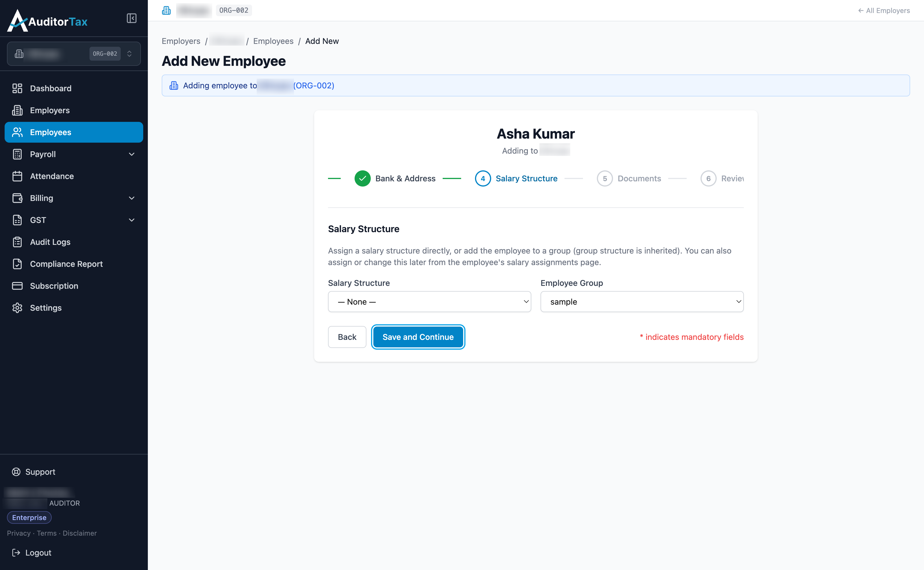Jump to step 6 Review

click(722, 178)
